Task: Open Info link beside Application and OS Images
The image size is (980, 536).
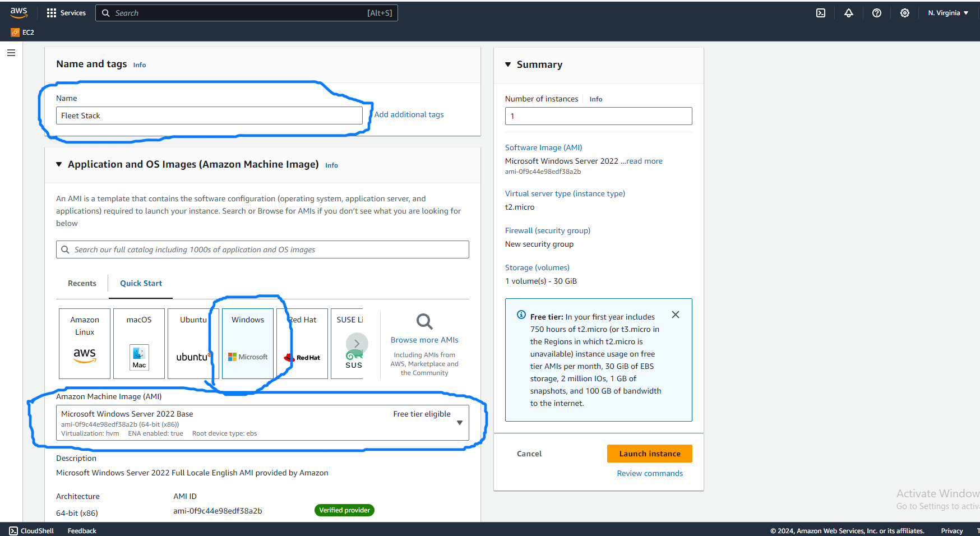Action: 331,165
